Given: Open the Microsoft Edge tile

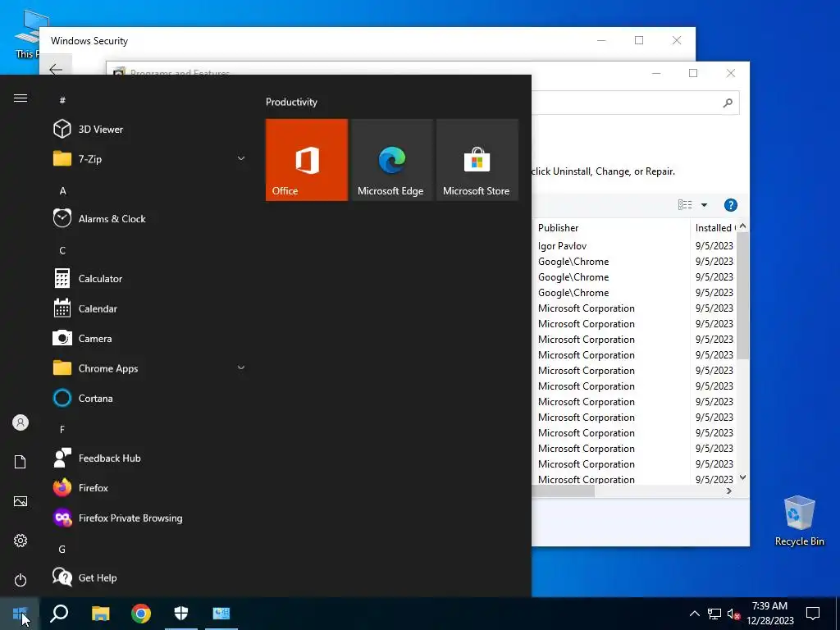Looking at the screenshot, I should pos(391,160).
